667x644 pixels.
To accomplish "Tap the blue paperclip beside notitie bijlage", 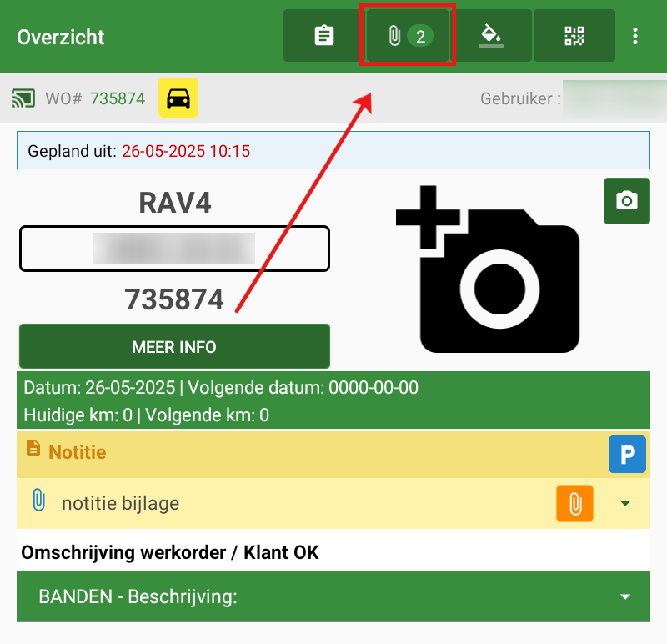I will [38, 501].
